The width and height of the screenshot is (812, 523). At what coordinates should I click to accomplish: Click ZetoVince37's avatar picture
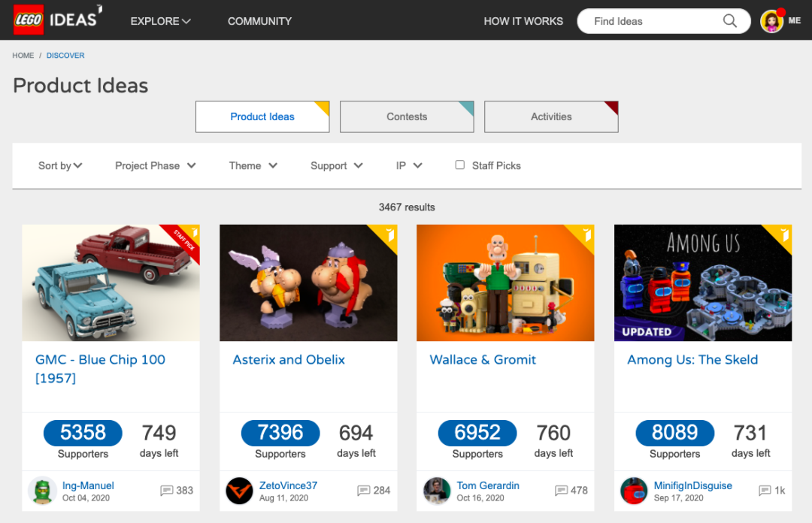pos(239,491)
